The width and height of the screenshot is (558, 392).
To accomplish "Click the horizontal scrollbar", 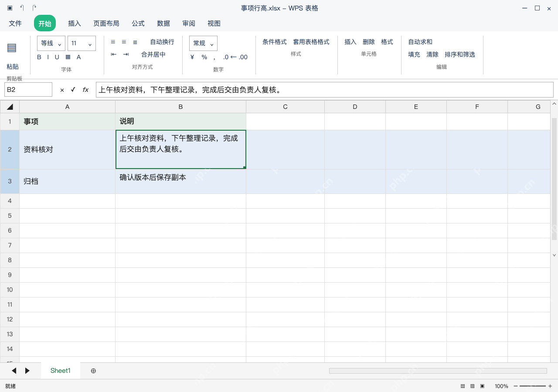I will [438, 371].
